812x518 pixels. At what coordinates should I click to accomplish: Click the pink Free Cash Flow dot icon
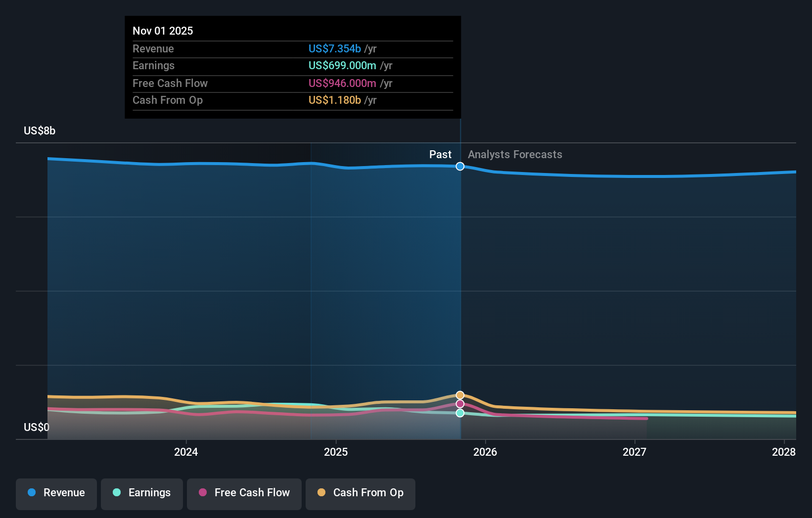pyautogui.click(x=203, y=493)
